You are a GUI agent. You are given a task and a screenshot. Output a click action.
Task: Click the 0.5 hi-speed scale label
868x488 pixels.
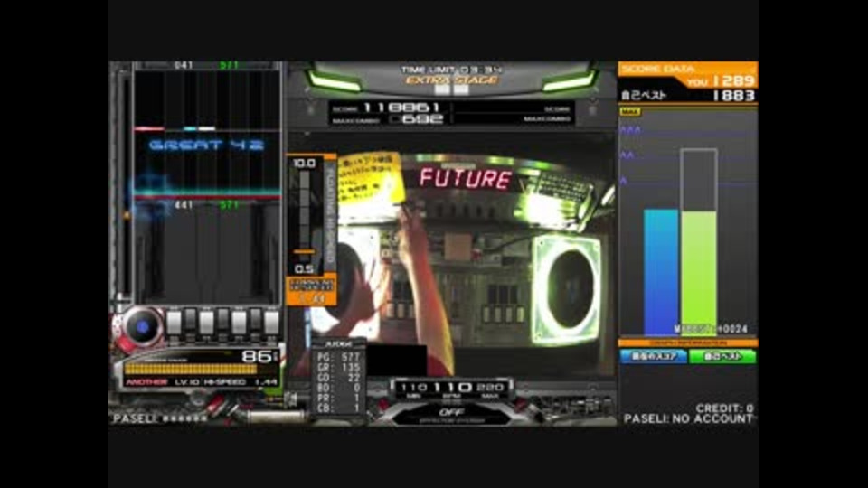304,269
